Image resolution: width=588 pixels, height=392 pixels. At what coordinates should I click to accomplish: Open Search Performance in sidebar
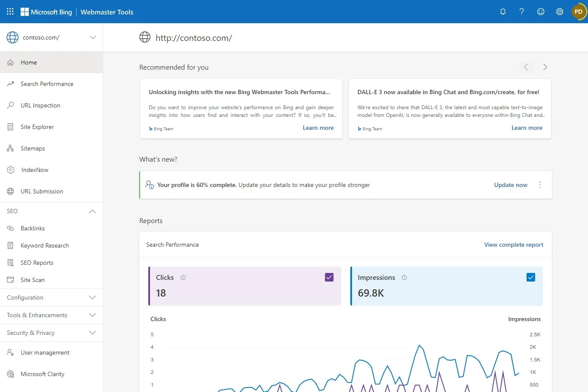click(x=52, y=84)
